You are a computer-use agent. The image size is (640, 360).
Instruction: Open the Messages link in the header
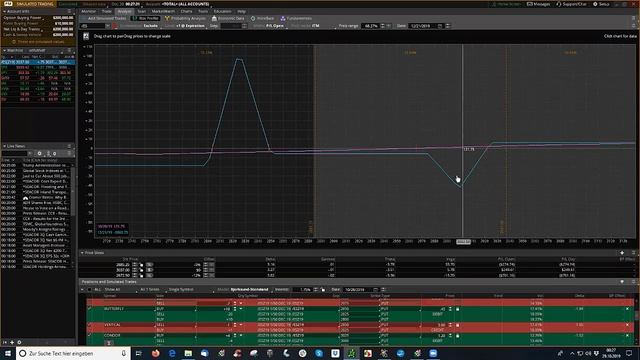pyautogui.click(x=538, y=4)
